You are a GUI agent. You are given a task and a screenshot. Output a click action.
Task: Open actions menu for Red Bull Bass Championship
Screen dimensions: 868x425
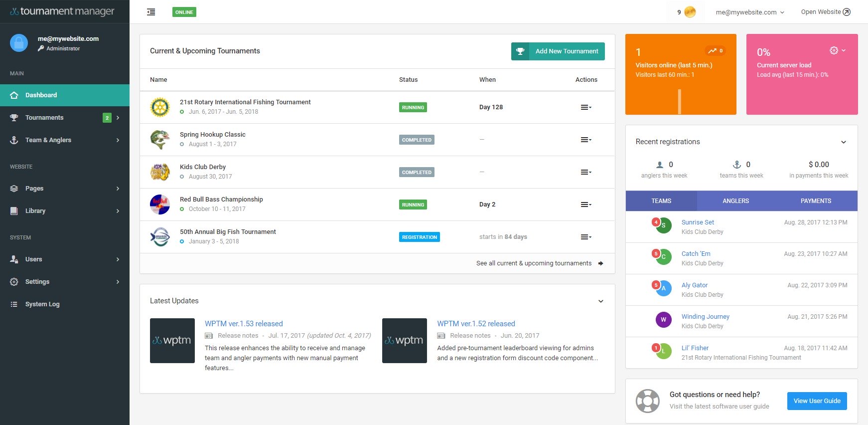(x=586, y=205)
